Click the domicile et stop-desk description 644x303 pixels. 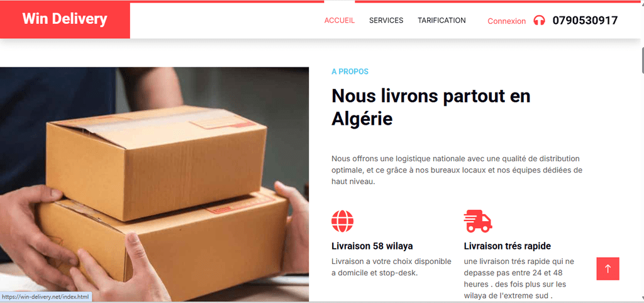[391, 267]
